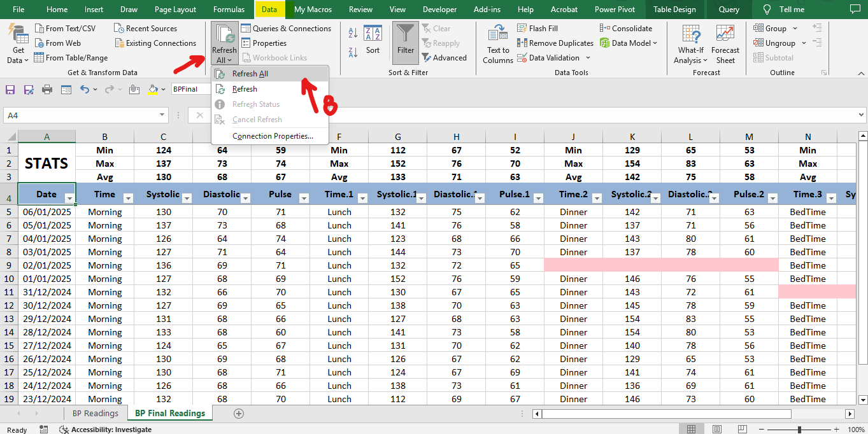Add a new sheet with plus button
The width and height of the screenshot is (868, 434).
point(239,414)
